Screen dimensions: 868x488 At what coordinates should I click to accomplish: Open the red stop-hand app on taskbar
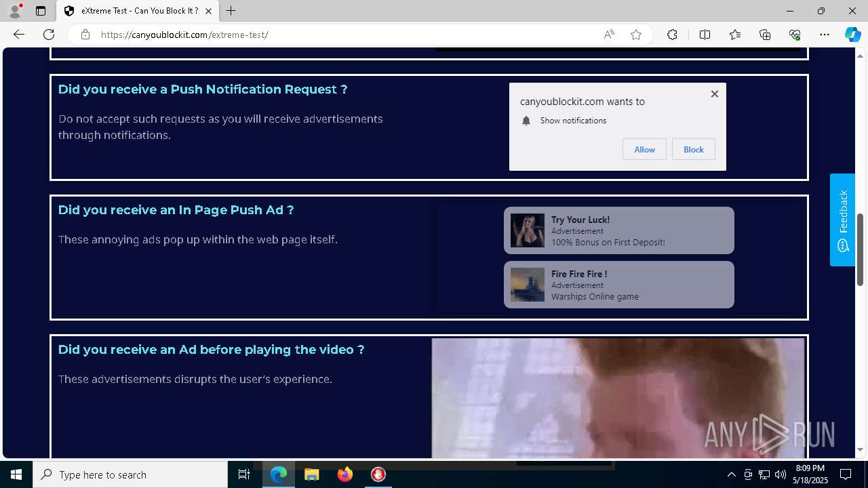click(378, 474)
